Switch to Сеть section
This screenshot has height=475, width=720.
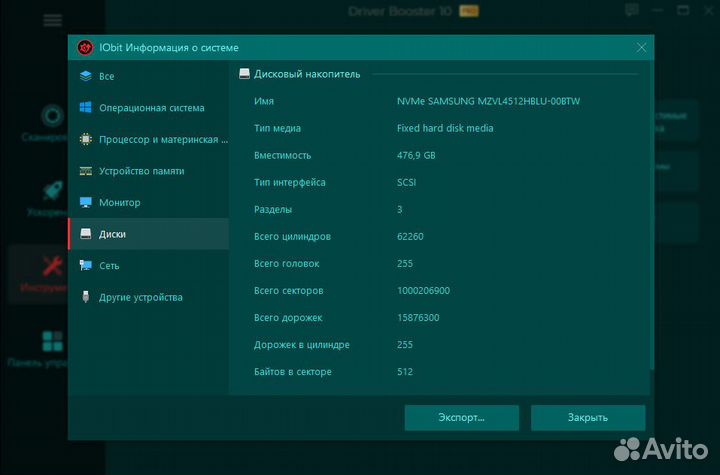148,266
